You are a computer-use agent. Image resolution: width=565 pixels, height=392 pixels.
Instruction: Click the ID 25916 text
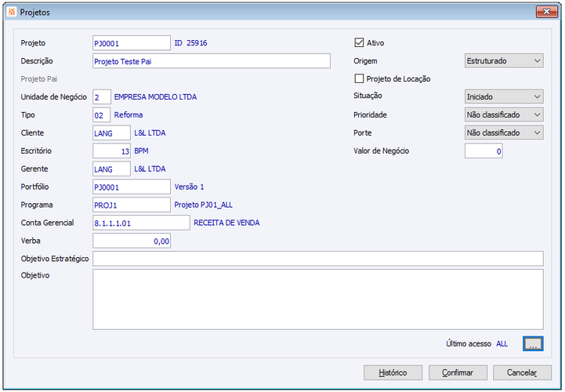point(191,43)
